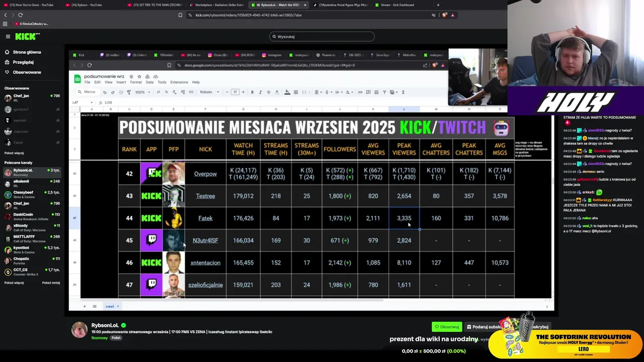Open the Roboto font dropdown
644x362 pixels.
point(209,92)
